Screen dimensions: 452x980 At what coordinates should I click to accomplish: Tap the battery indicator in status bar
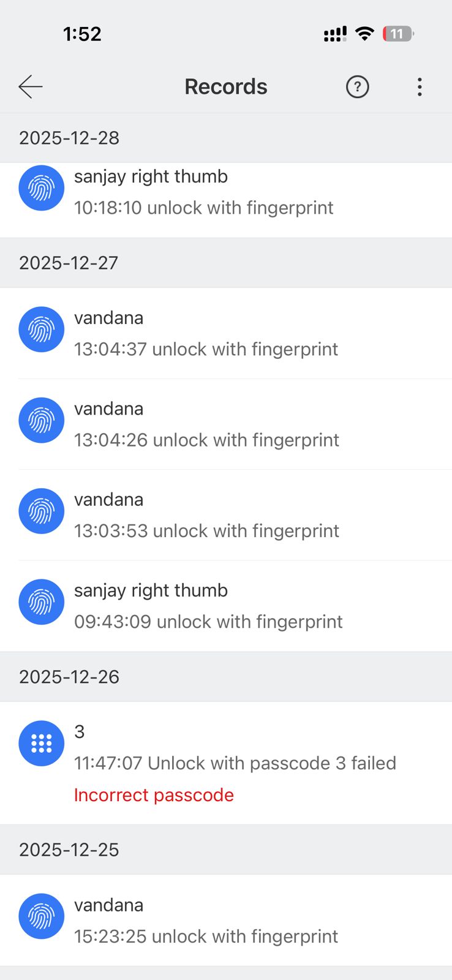tap(398, 34)
